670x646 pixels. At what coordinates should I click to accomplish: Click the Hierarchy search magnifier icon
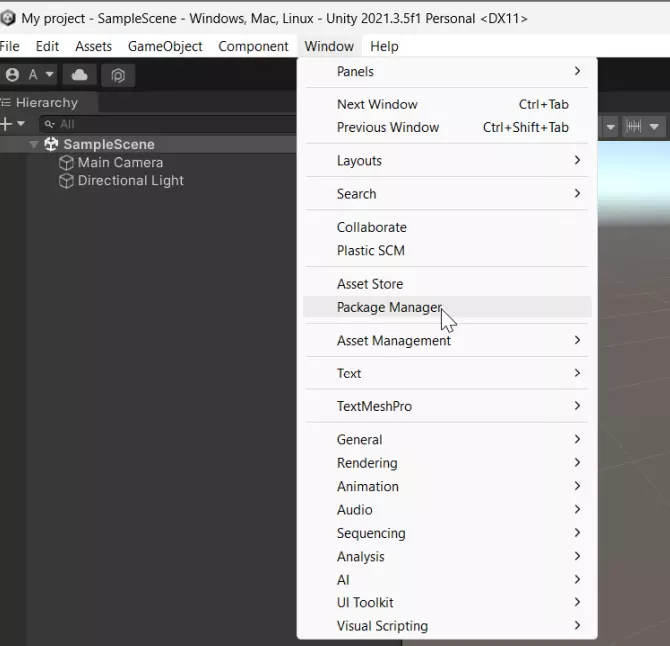50,124
